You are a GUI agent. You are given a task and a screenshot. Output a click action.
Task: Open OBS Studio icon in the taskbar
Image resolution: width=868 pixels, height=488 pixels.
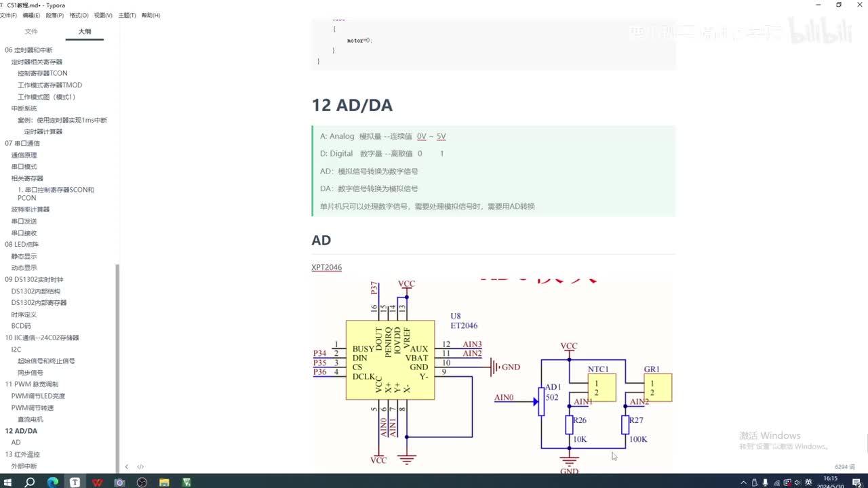point(142,483)
